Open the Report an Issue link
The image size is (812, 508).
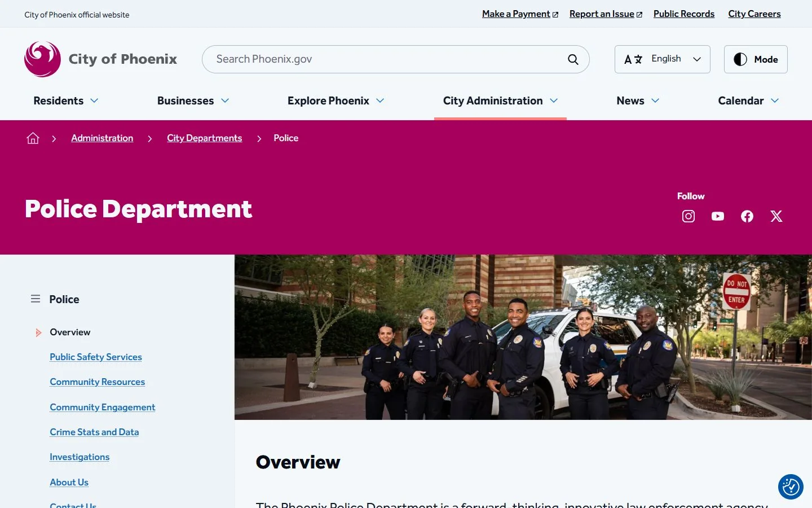click(x=606, y=14)
